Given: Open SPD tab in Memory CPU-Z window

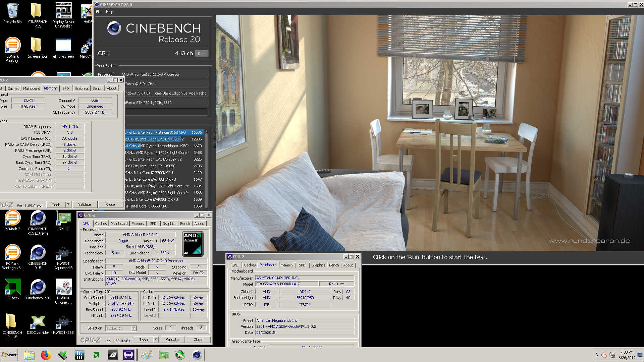Looking at the screenshot, I should coord(66,88).
